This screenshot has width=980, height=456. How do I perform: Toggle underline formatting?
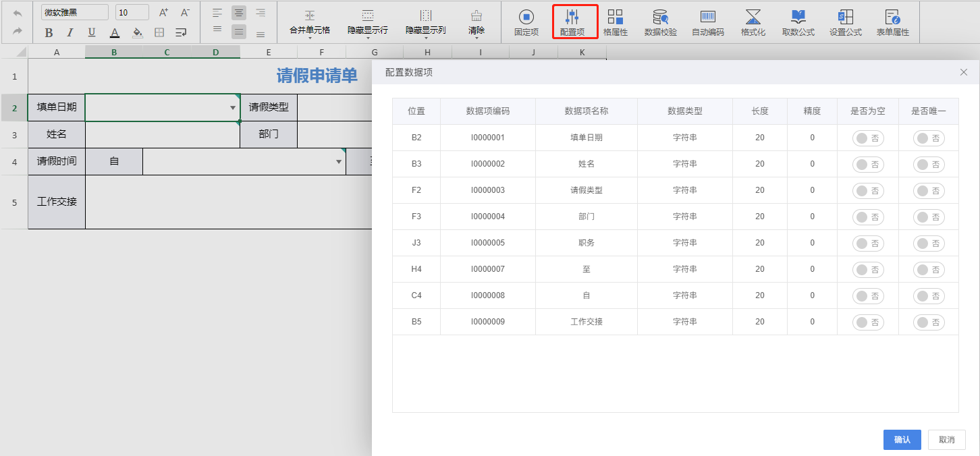[92, 32]
